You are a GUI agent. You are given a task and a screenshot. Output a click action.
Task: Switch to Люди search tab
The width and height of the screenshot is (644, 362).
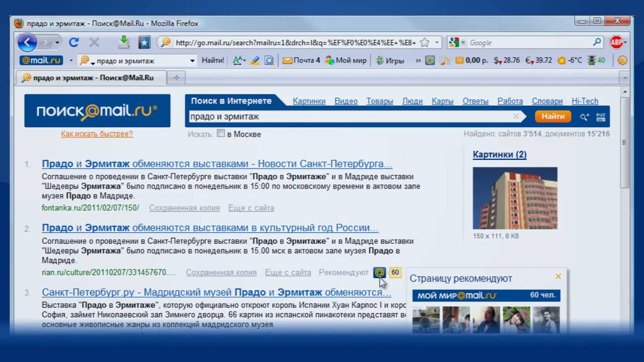click(x=413, y=101)
